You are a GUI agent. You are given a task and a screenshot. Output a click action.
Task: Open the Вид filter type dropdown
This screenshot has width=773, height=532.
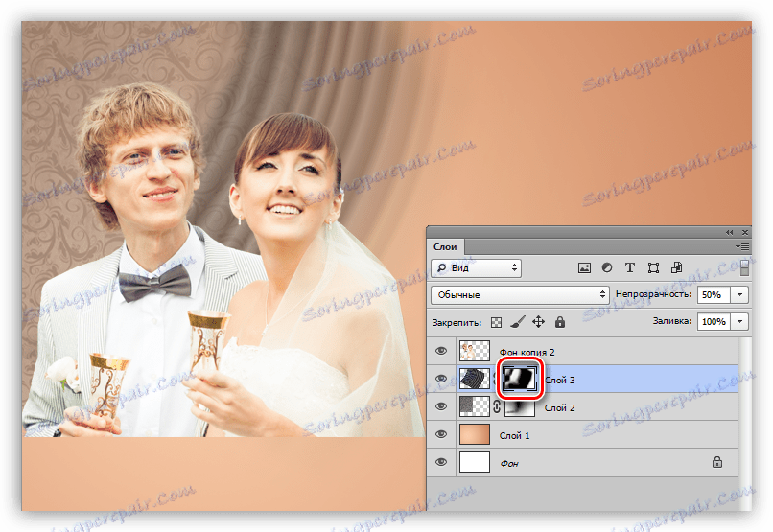coord(476,268)
